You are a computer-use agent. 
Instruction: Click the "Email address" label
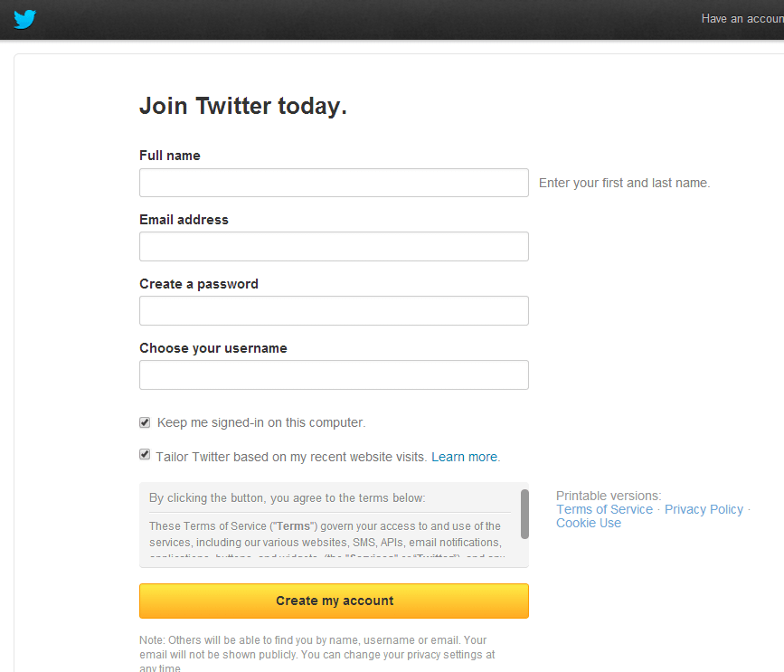coord(183,219)
